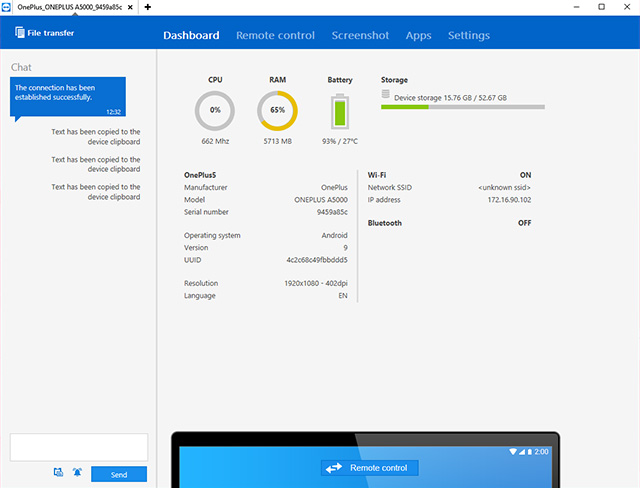This screenshot has height=488, width=640.
Task: Open the Apps tab
Action: 418,35
